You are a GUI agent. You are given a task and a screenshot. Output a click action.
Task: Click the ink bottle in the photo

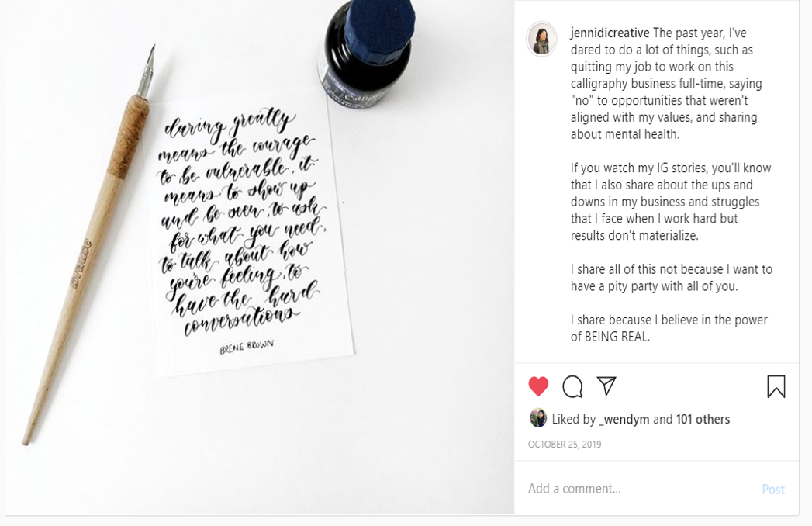(367, 53)
